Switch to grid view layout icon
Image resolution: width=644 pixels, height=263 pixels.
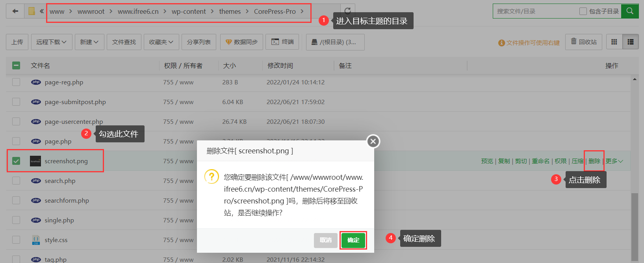[614, 42]
